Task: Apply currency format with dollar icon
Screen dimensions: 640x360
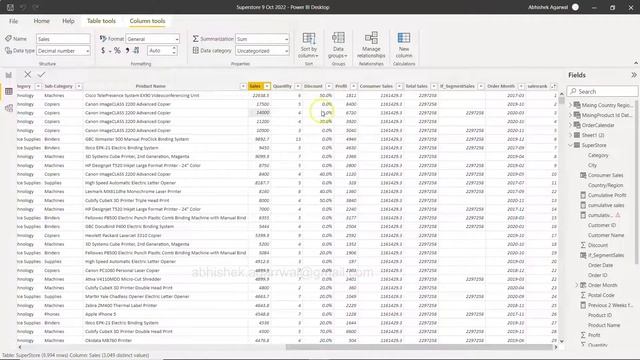Action: (x=103, y=51)
